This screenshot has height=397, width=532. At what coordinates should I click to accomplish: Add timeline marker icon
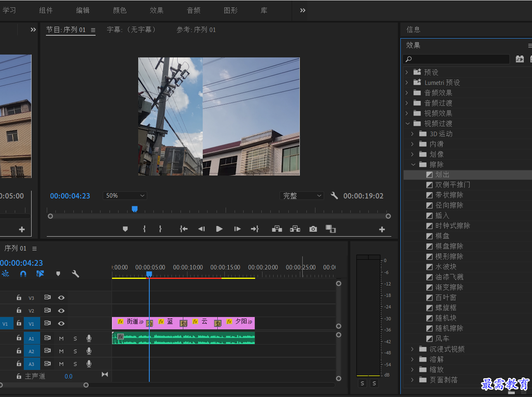pyautogui.click(x=58, y=274)
